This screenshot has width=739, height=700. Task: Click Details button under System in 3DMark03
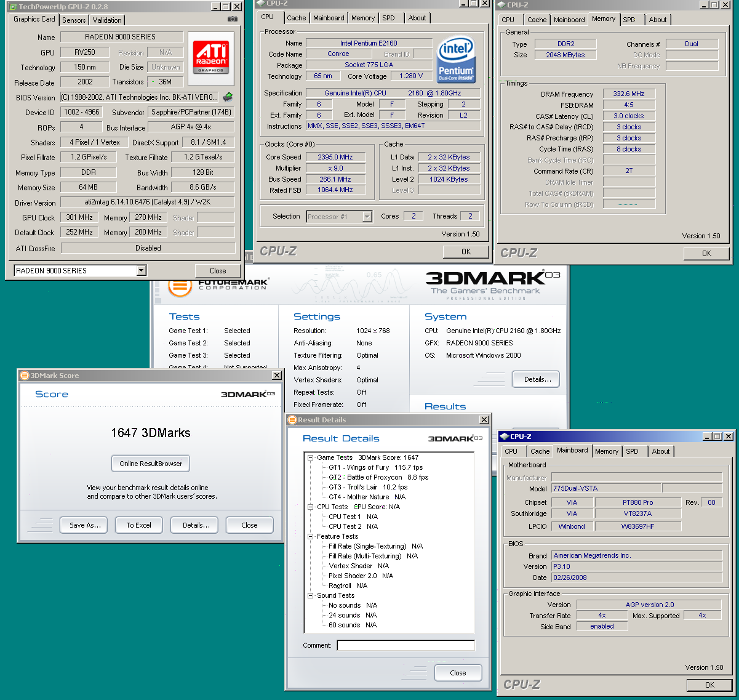tap(537, 379)
